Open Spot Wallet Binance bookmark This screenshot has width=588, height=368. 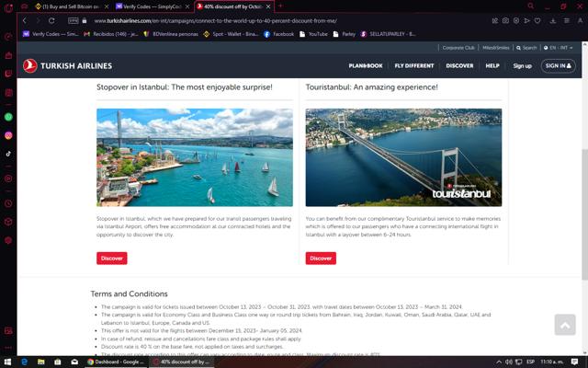tap(231, 34)
